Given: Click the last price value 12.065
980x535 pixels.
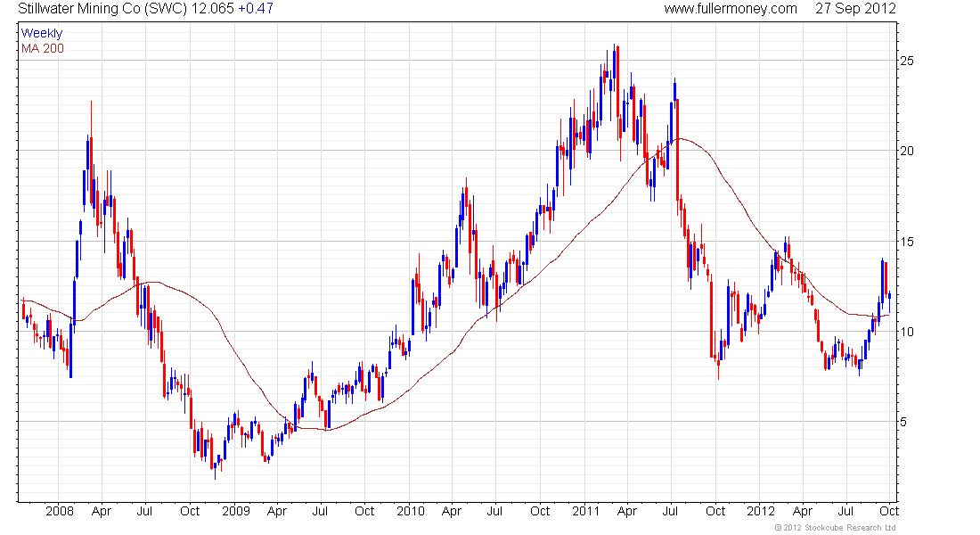Looking at the screenshot, I should 213,9.
